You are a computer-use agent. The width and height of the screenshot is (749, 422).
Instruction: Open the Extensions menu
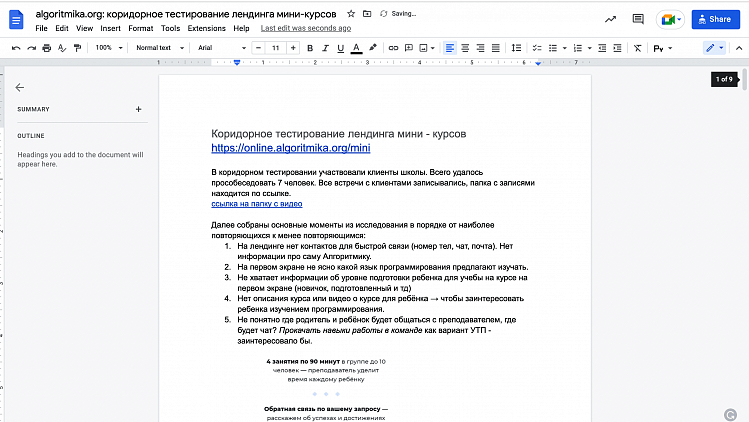(x=206, y=29)
